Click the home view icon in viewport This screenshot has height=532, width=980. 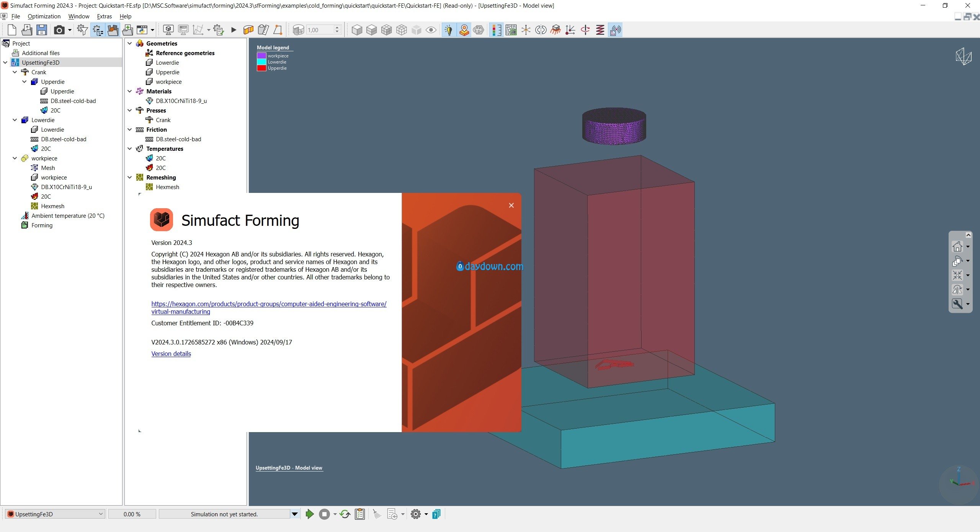pyautogui.click(x=957, y=246)
